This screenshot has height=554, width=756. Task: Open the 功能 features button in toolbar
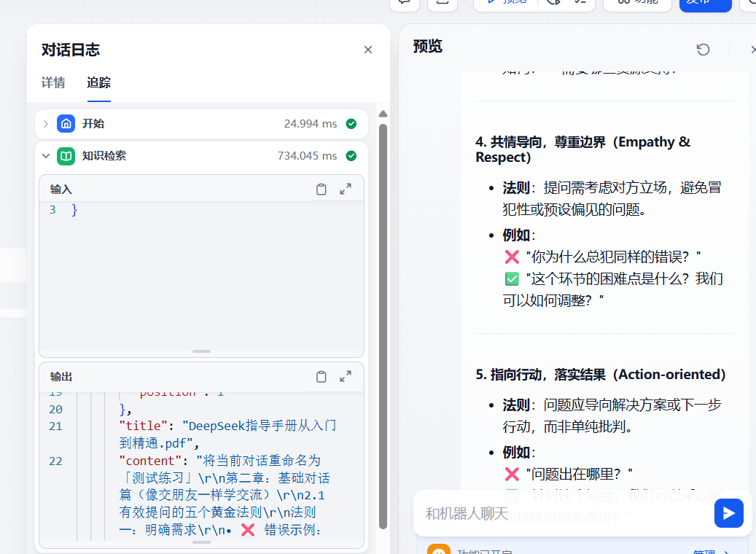[639, 3]
